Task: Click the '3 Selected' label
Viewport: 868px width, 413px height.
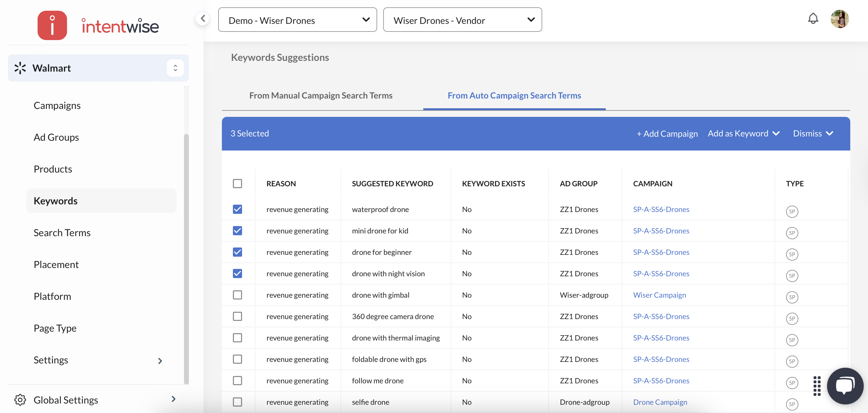Action: click(x=249, y=133)
